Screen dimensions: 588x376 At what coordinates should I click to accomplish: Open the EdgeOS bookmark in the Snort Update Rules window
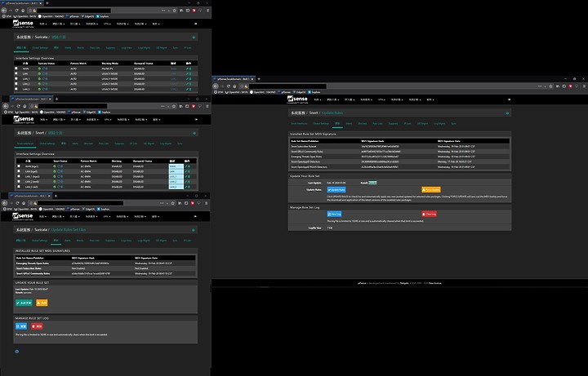tap(299, 92)
